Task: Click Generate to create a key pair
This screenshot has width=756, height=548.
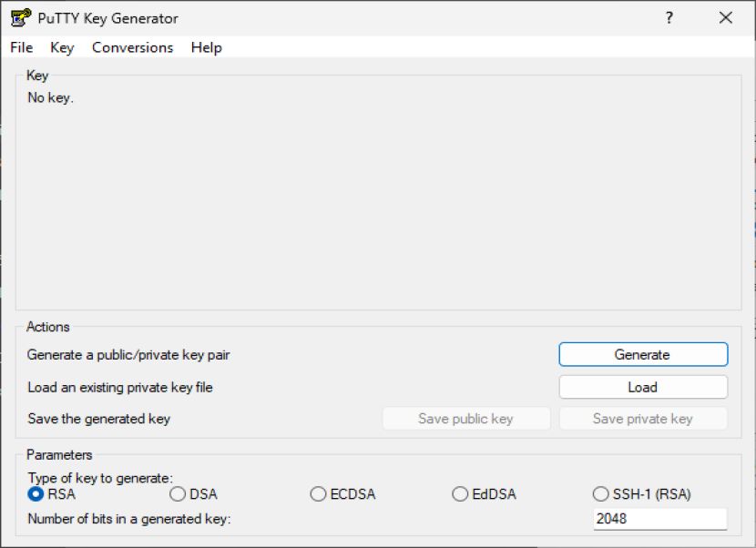Action: (643, 355)
